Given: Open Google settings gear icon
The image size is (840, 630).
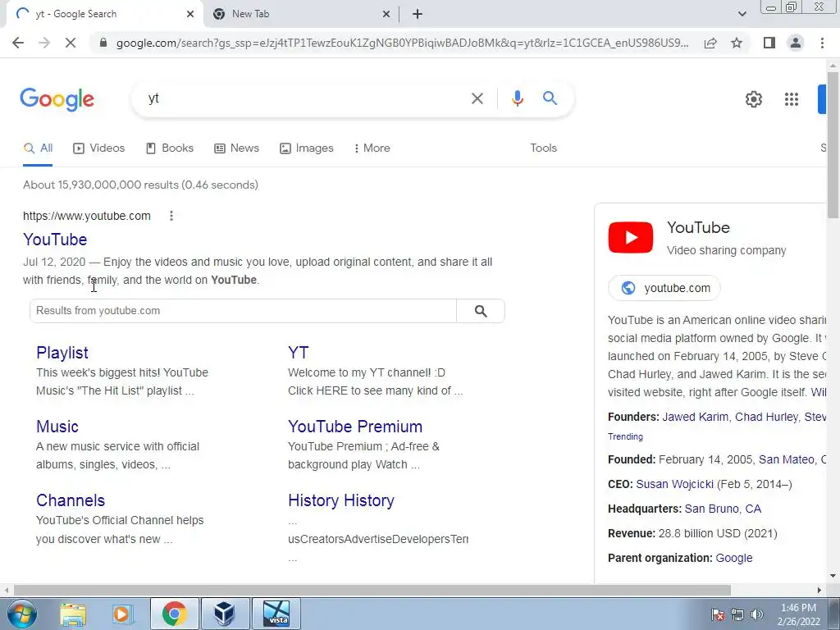Looking at the screenshot, I should pos(753,99).
